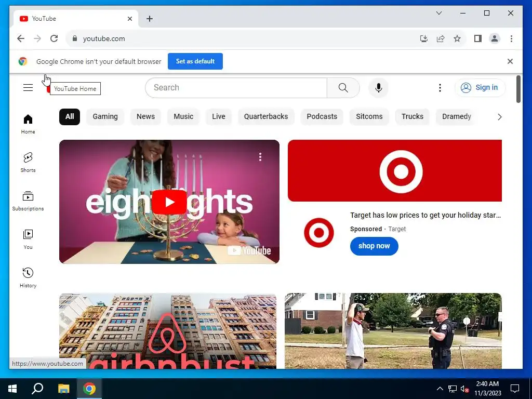This screenshot has height=399, width=532.
Task: Click the Sign in button
Action: click(480, 87)
